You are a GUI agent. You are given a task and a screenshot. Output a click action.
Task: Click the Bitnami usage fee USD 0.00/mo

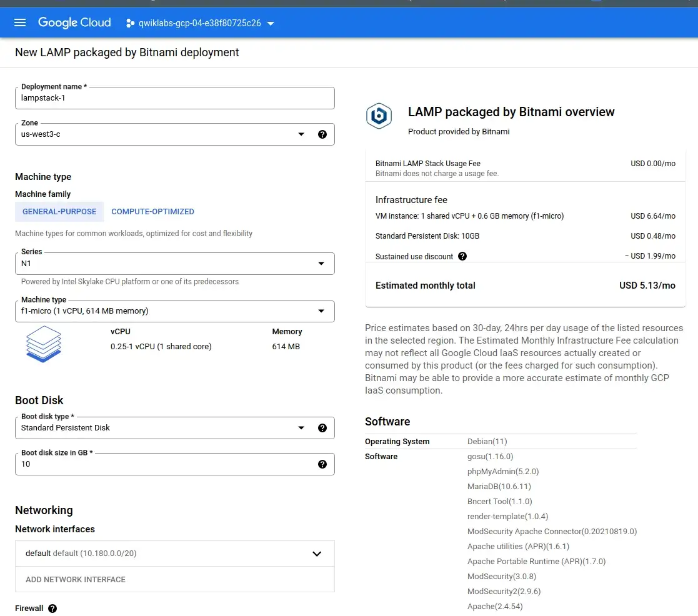coord(653,163)
